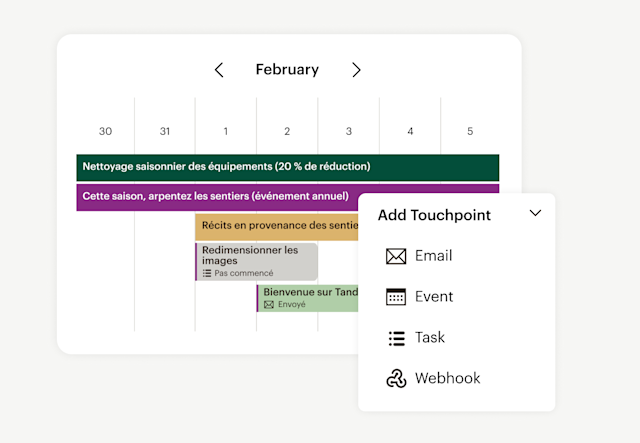Click the calendar icon beside Event
This screenshot has width=640, height=443.
click(396, 297)
